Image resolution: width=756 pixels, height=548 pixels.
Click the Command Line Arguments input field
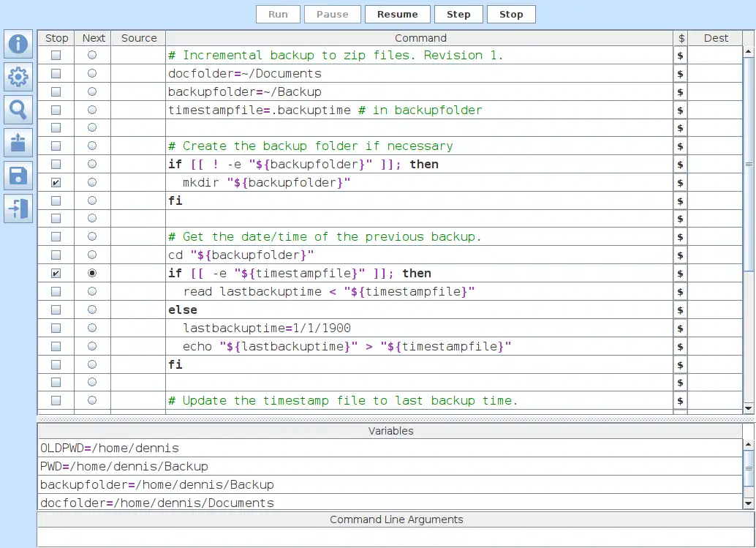pyautogui.click(x=395, y=536)
